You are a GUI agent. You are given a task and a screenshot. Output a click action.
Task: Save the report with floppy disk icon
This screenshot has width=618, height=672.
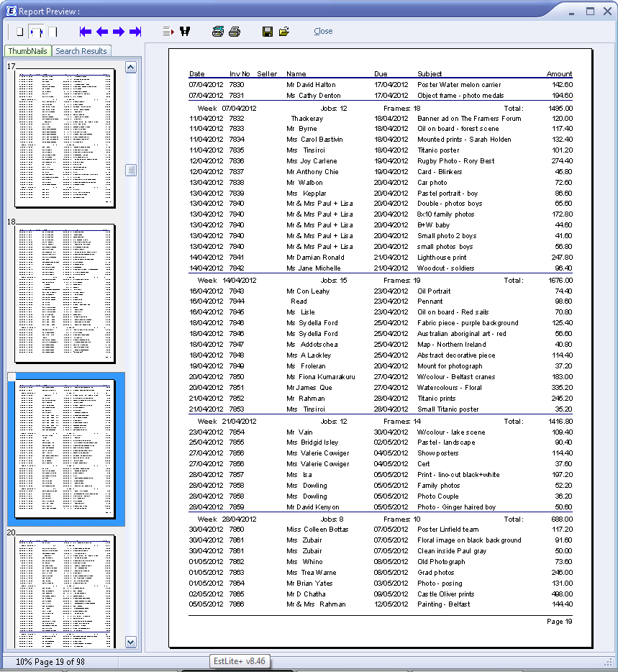point(268,32)
